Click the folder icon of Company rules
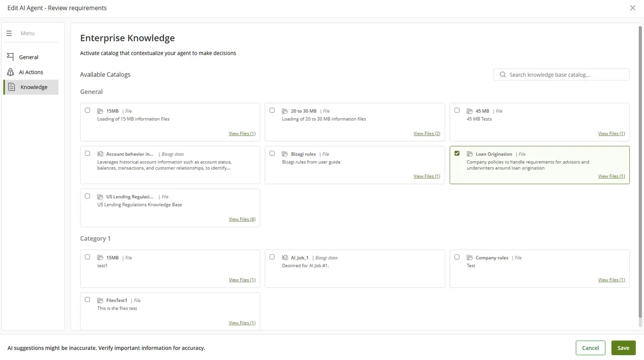 pyautogui.click(x=470, y=258)
